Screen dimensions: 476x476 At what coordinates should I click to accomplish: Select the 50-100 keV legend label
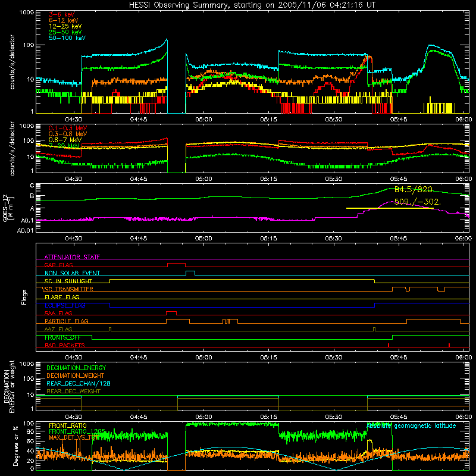pos(67,38)
